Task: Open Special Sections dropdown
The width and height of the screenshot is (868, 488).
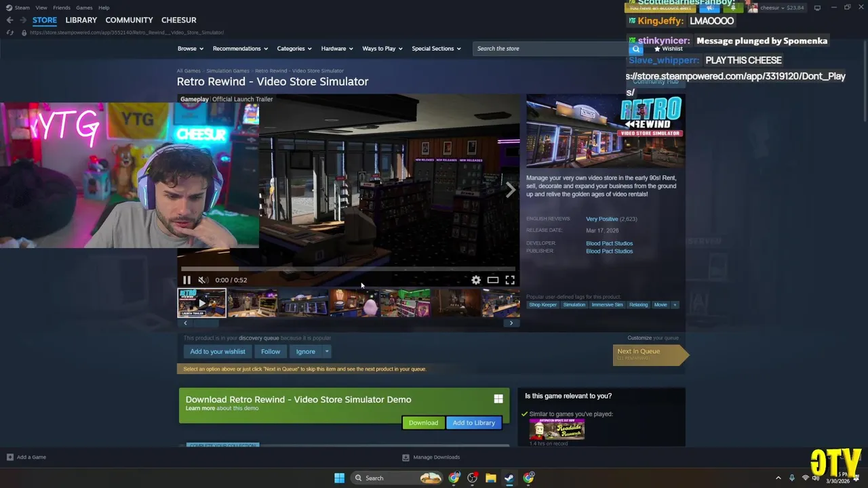Action: click(x=436, y=49)
